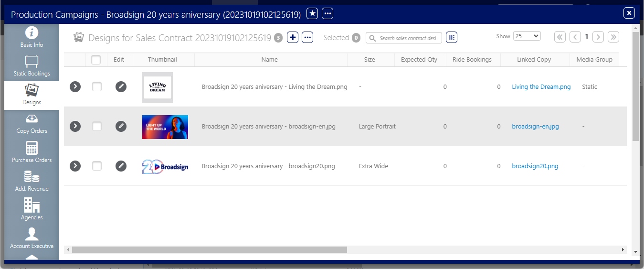The image size is (644, 269).
Task: Expand the broadsign-en.jpg row
Action: 75,126
